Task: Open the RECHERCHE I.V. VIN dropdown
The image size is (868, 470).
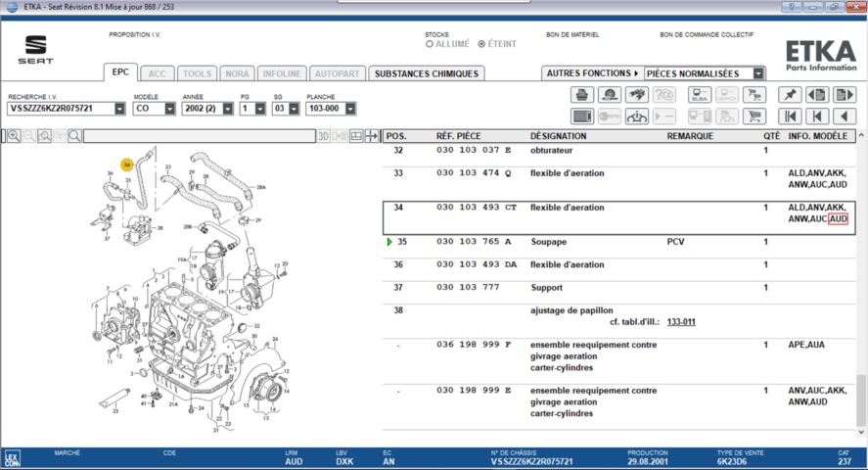Action: (119, 109)
